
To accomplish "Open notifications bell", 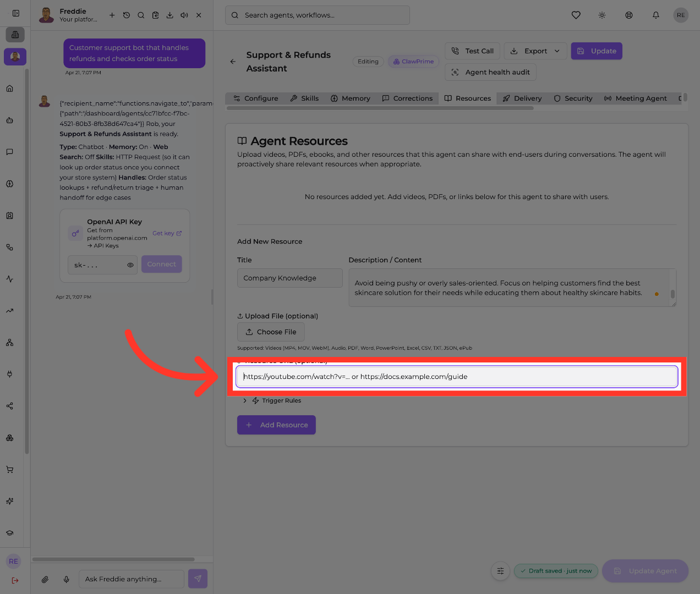I will 656,15.
